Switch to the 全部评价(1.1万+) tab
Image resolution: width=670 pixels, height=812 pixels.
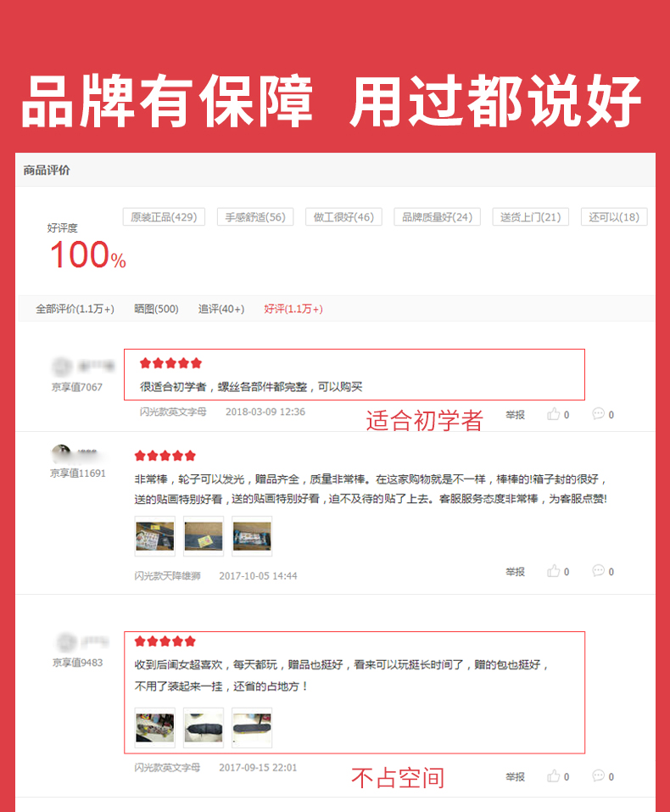75,309
